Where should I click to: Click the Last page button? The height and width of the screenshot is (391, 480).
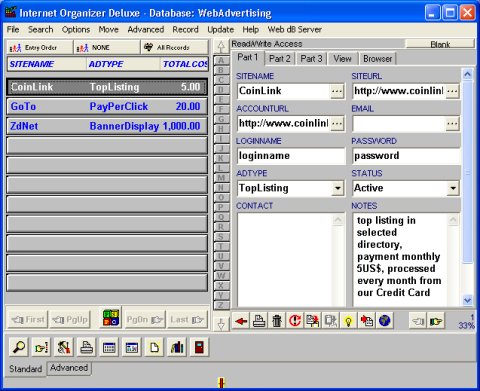tap(187, 320)
